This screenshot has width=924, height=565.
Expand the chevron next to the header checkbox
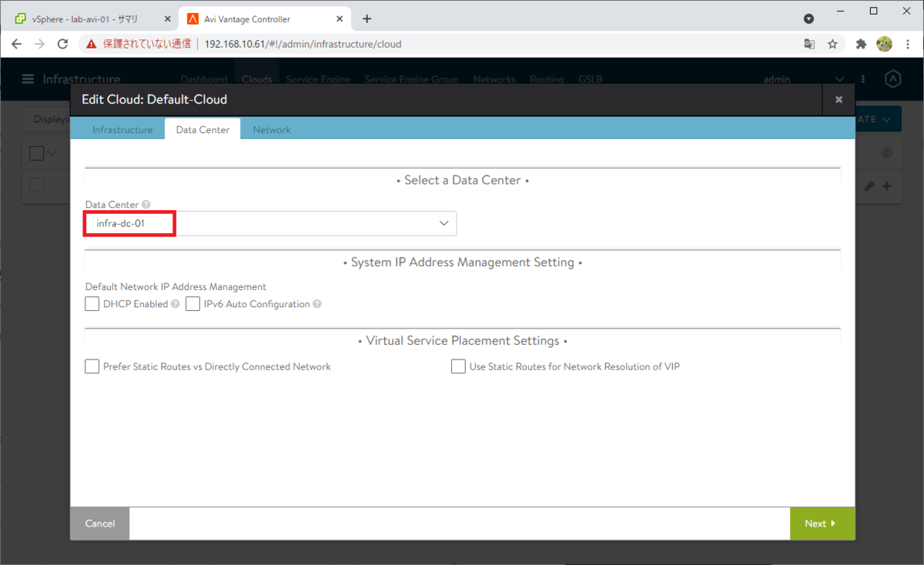point(52,153)
